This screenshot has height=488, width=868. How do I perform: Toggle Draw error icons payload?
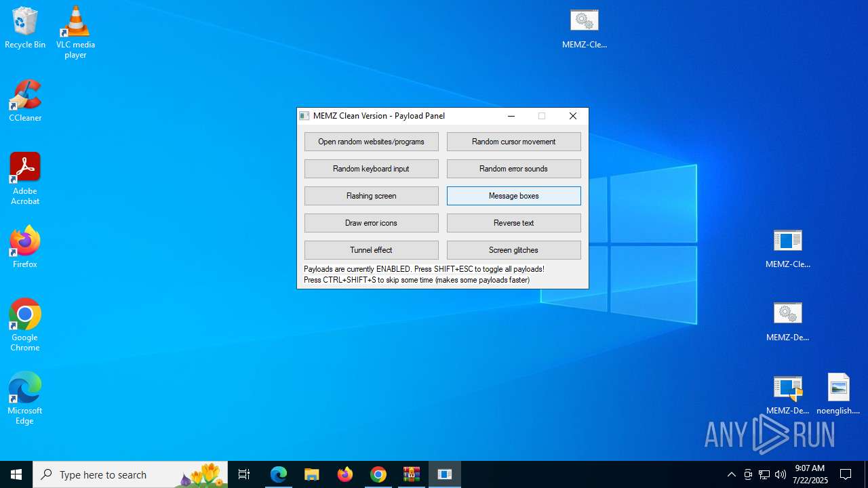coord(372,223)
